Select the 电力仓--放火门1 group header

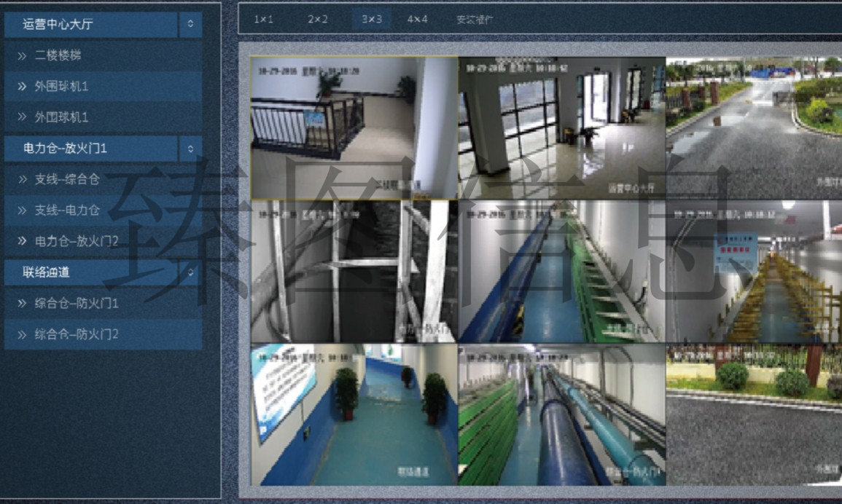click(x=90, y=149)
